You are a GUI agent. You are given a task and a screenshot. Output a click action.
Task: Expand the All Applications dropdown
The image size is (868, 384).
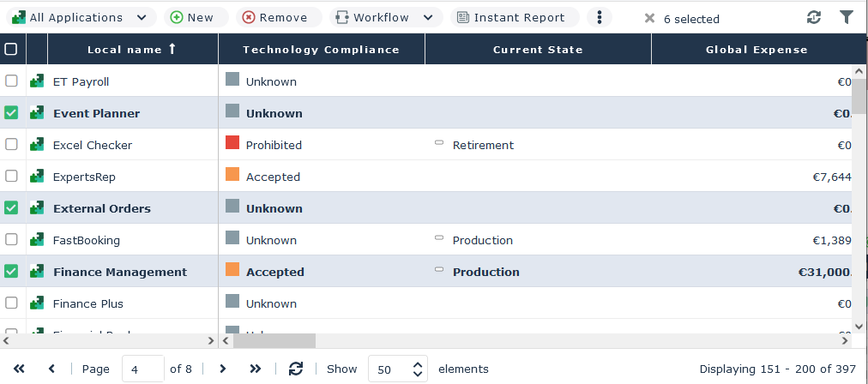point(81,17)
